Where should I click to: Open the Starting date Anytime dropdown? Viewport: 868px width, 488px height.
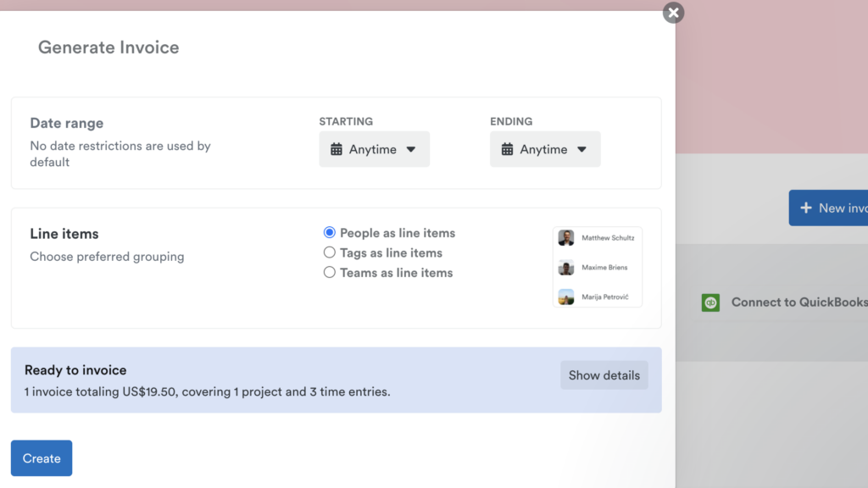[374, 149]
